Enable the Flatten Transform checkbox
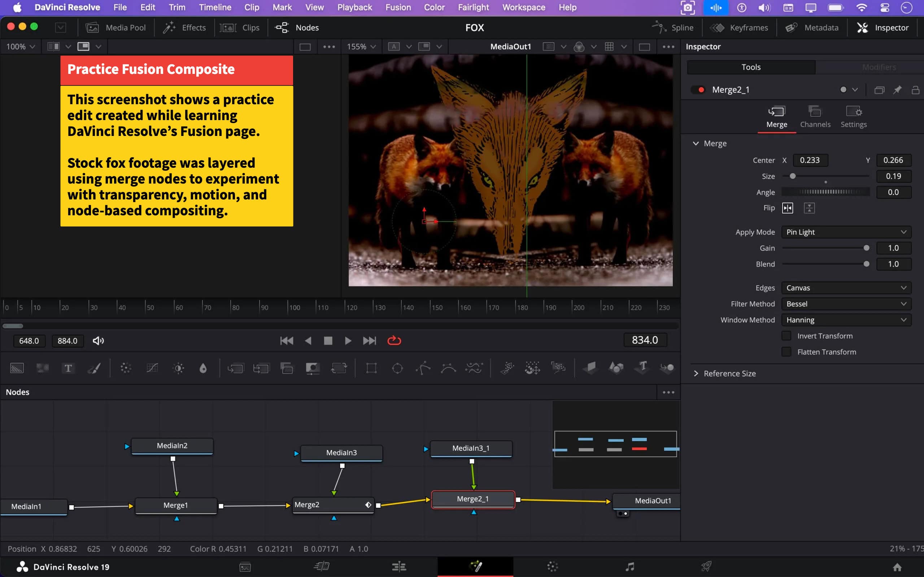924x577 pixels. tap(786, 352)
